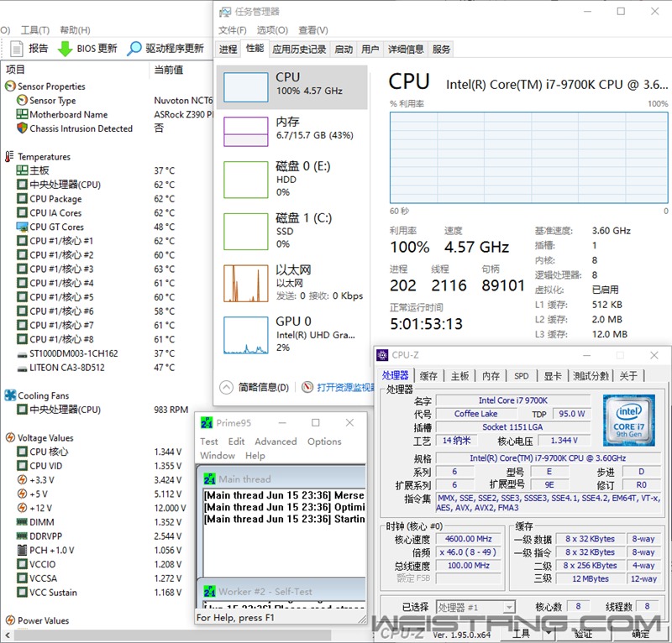Open the Resource Monitor link (打开资源监视器)
The width and height of the screenshot is (672, 643).
pyautogui.click(x=345, y=387)
